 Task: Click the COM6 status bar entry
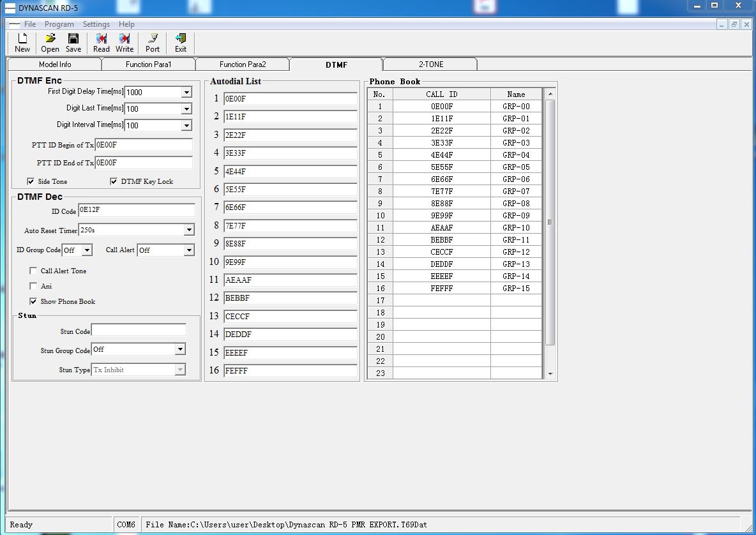coord(126,524)
